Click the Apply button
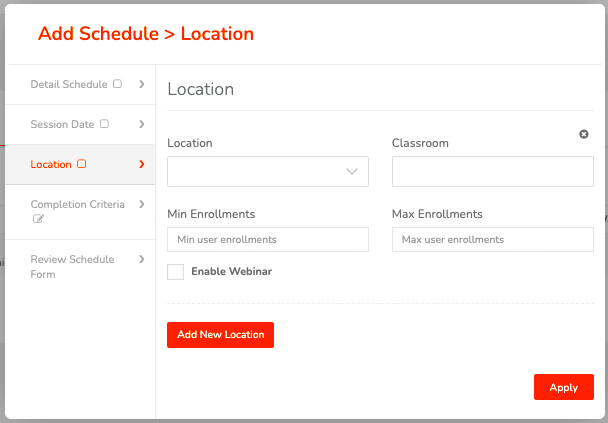Screen dimensions: 608x423 (x=563, y=387)
